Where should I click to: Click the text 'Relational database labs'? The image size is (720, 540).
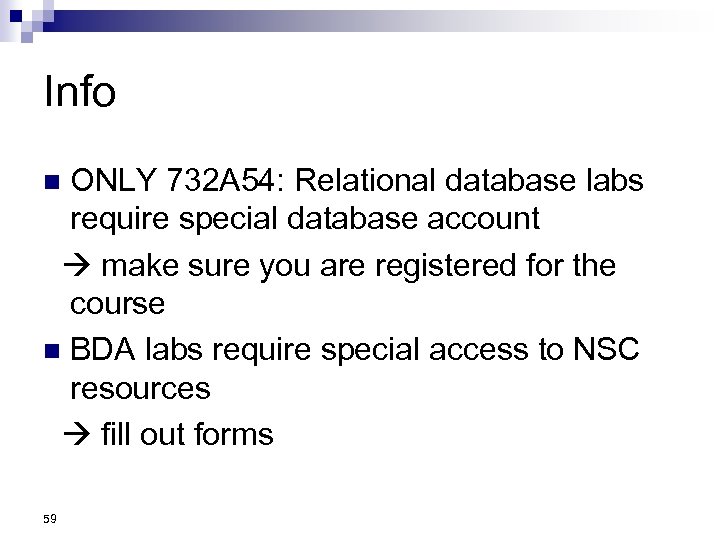click(x=470, y=181)
